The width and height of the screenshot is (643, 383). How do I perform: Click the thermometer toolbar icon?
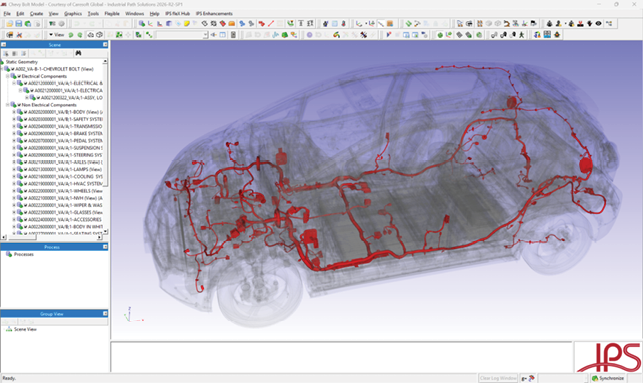pos(343,23)
